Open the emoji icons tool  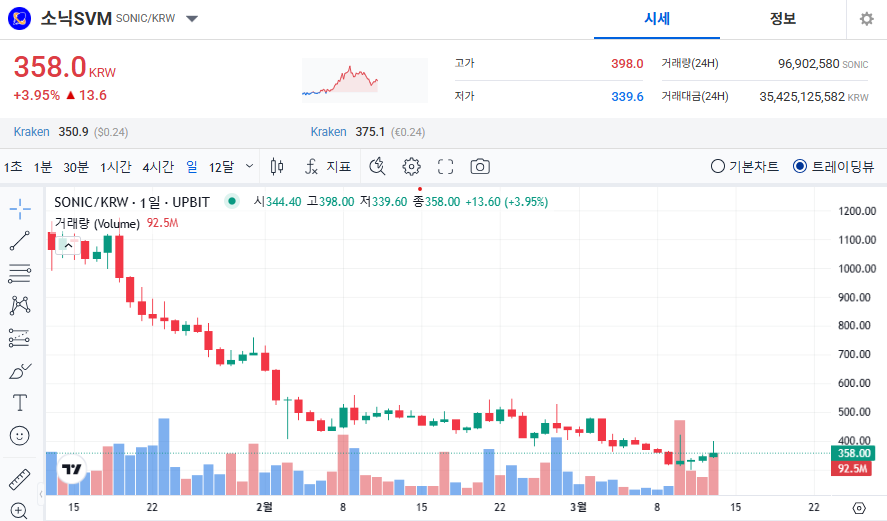(20, 436)
